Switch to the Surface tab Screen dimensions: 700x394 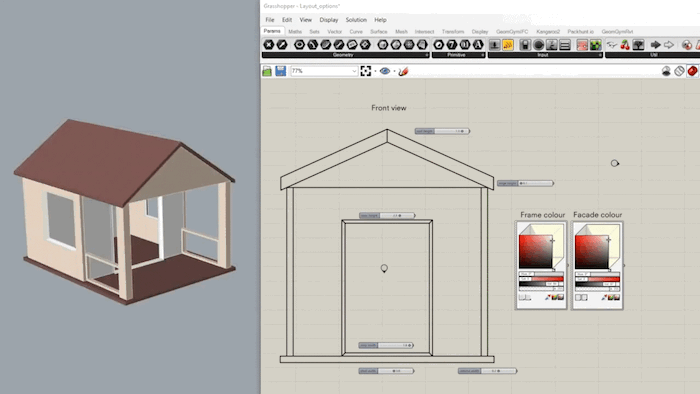(379, 32)
